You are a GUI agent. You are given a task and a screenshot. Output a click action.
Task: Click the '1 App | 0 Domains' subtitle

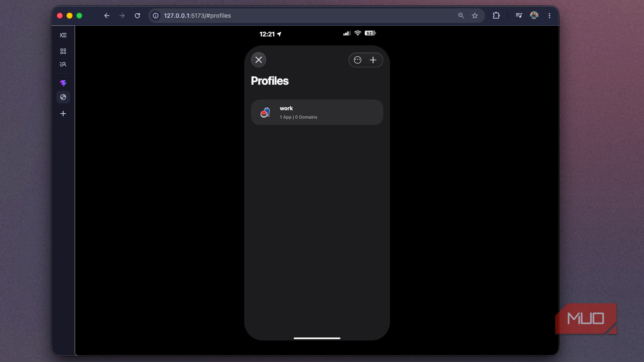click(298, 117)
